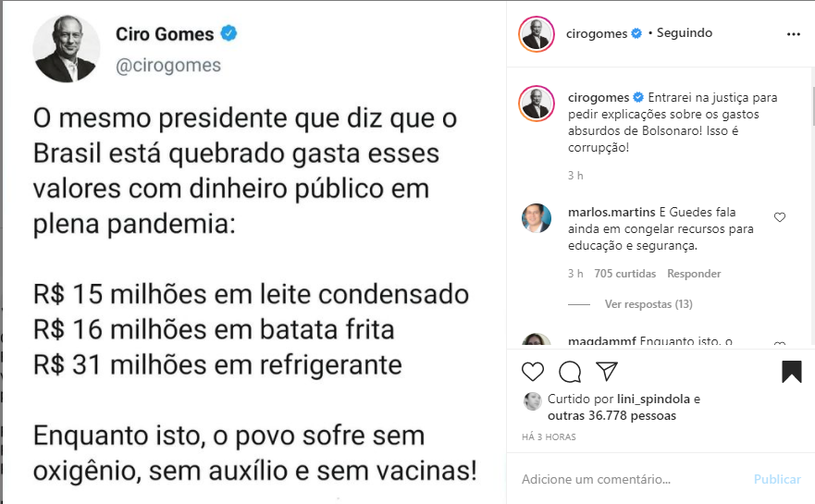Toggle the saved bookmark icon
The image size is (815, 504).
(x=791, y=372)
